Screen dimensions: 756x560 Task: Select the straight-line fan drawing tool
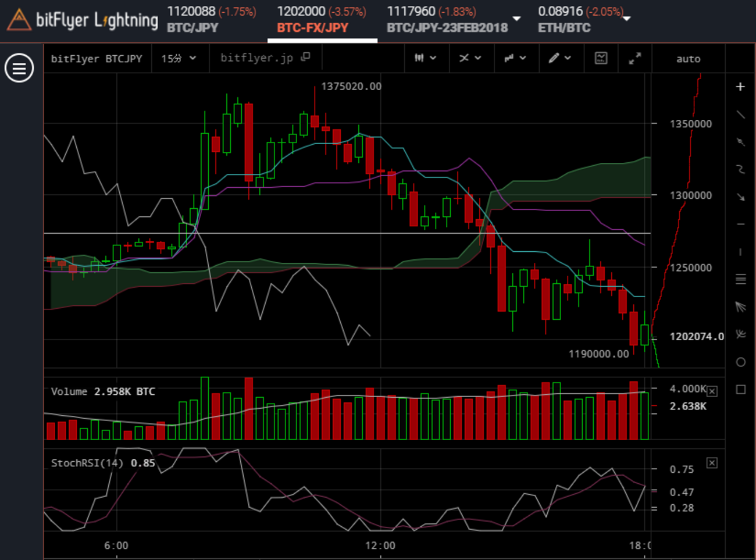click(x=740, y=306)
